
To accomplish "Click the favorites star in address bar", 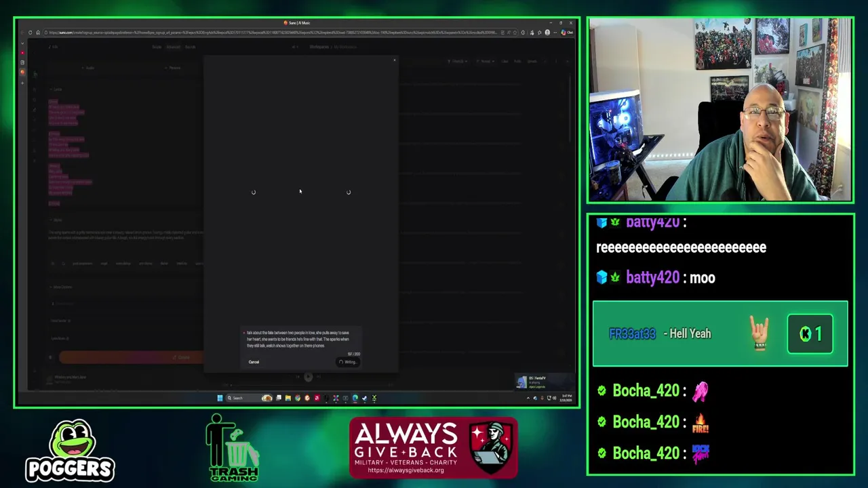I will pos(515,33).
